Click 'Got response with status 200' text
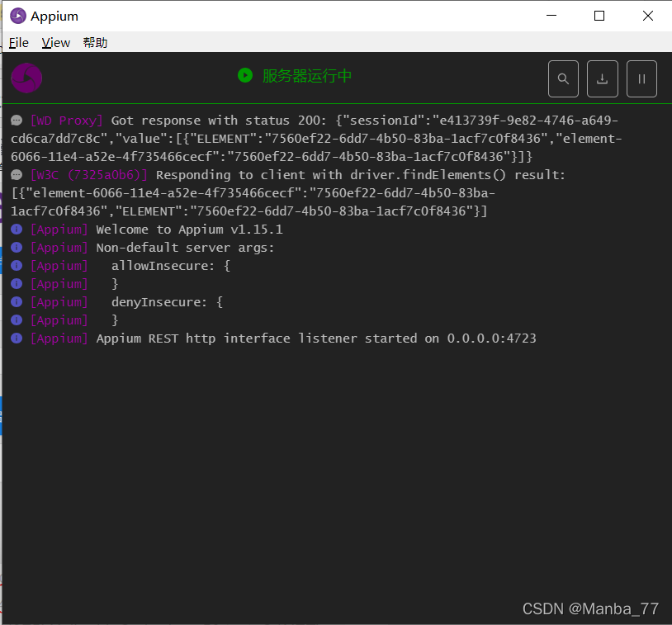The height and width of the screenshot is (625, 672). (215, 121)
